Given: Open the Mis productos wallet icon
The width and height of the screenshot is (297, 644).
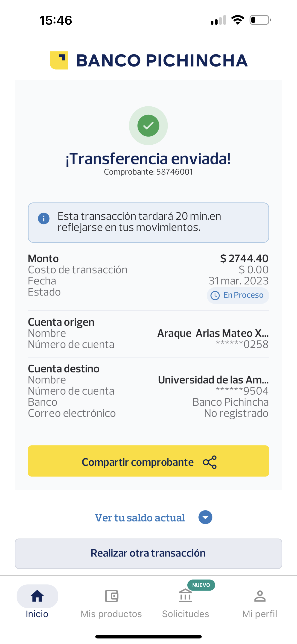Looking at the screenshot, I should point(111,596).
